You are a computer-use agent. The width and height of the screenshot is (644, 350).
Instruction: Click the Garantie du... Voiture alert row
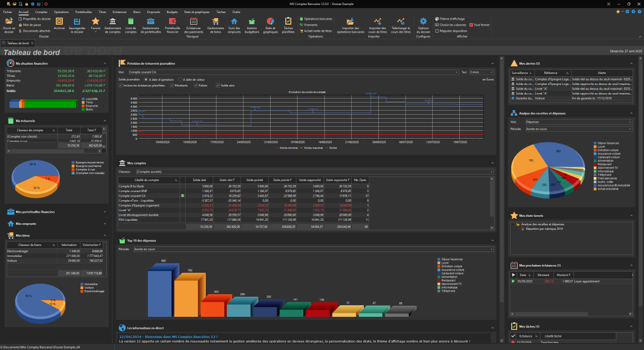pyautogui.click(x=572, y=98)
